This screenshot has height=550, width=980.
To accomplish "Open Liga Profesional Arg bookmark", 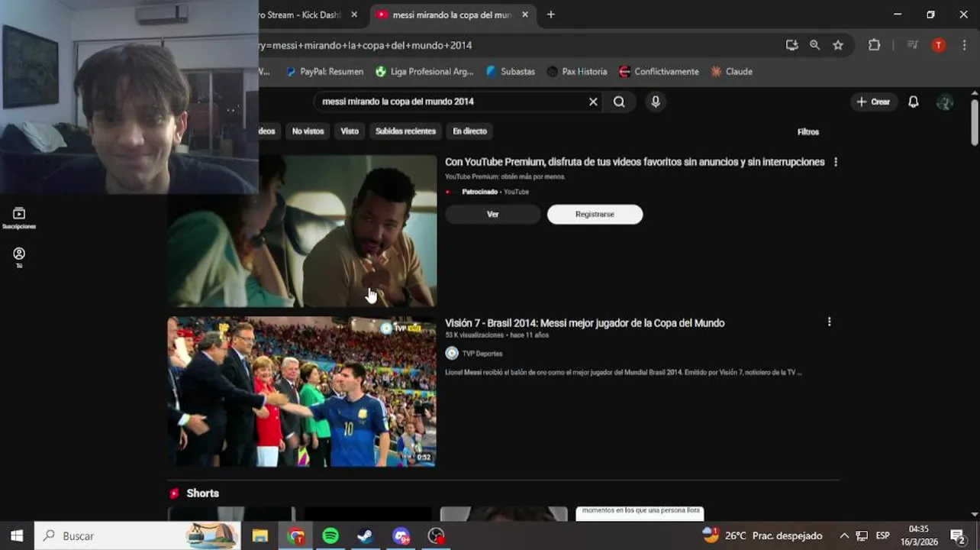I will click(424, 71).
